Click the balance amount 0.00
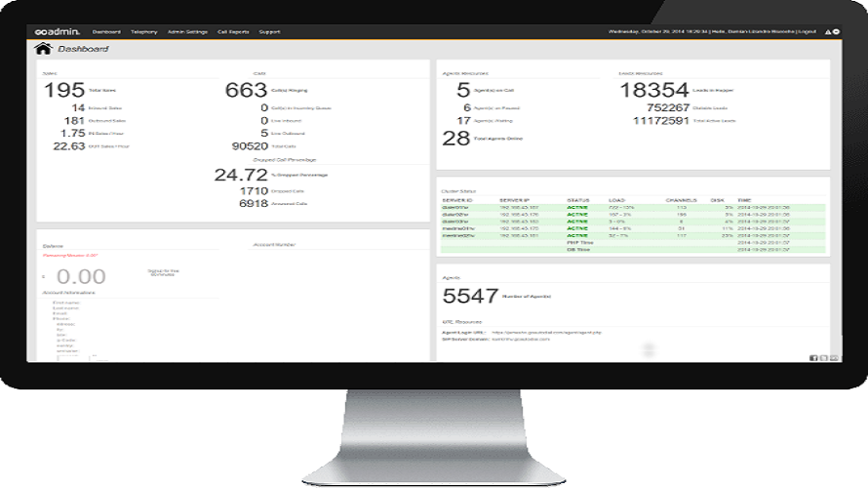The width and height of the screenshot is (868, 488). pos(81,276)
